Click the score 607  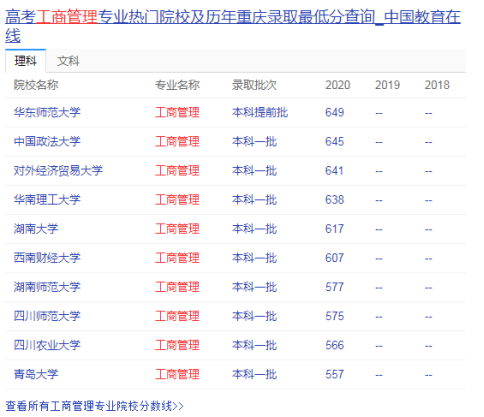pos(335,258)
